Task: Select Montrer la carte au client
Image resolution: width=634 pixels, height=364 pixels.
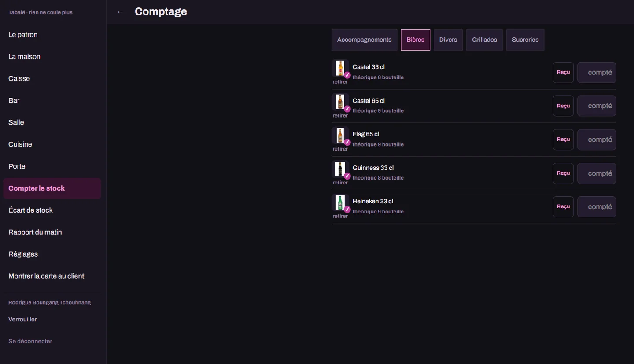Action: pos(52,276)
